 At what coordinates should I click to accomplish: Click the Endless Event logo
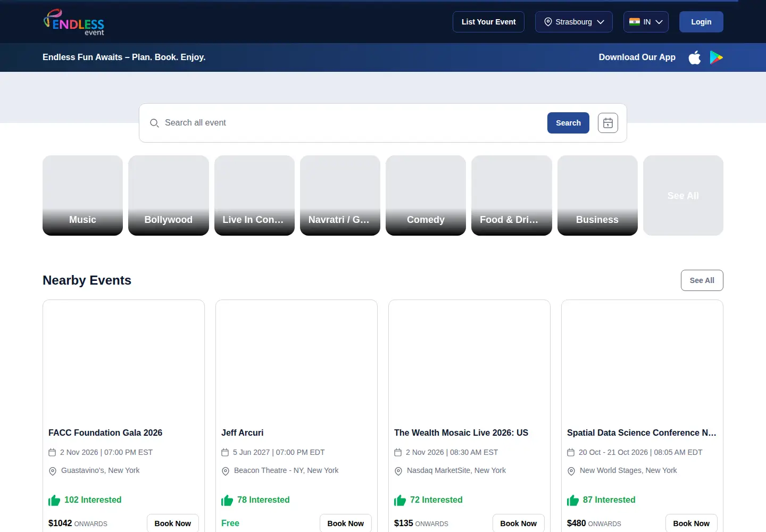coord(73,22)
